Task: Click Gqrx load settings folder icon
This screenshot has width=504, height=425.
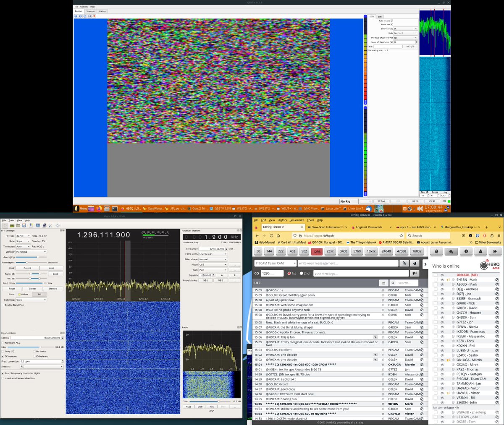Action: click(18, 225)
